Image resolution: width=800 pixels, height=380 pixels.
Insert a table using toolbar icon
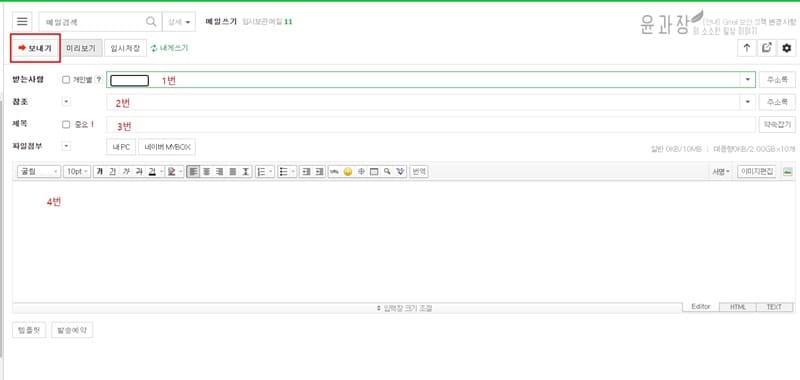click(x=374, y=172)
